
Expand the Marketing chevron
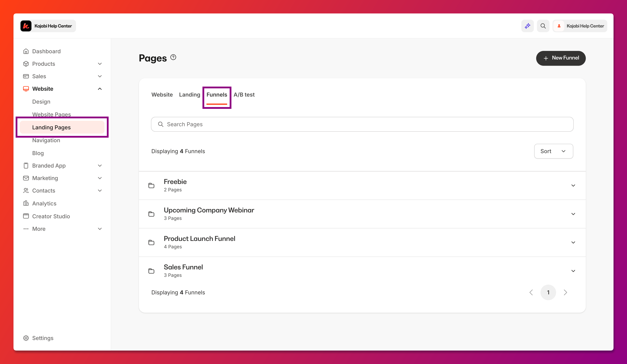[100, 178]
